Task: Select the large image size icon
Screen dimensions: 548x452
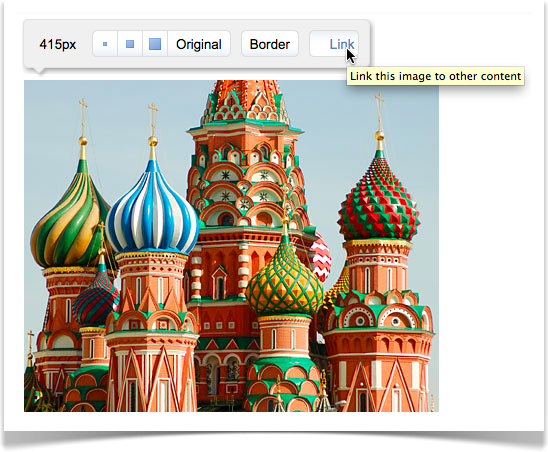Action: point(155,44)
